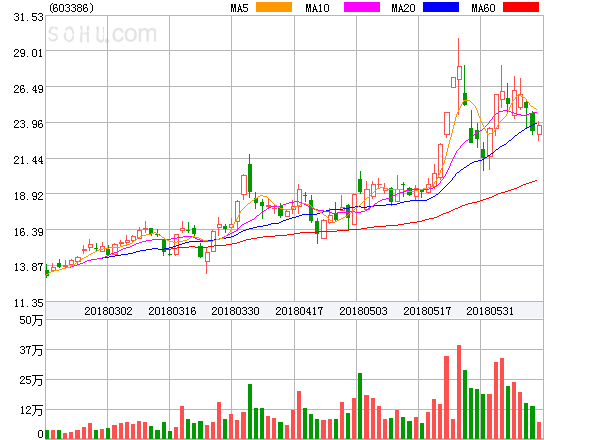Click the 23.96 price axis label
The image size is (600, 440).
click(x=28, y=124)
